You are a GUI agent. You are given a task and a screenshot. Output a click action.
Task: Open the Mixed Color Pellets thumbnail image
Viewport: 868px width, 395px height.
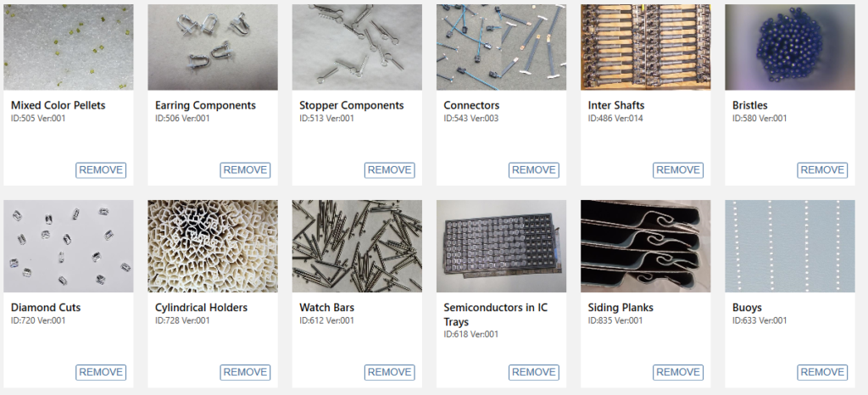pyautogui.click(x=68, y=47)
